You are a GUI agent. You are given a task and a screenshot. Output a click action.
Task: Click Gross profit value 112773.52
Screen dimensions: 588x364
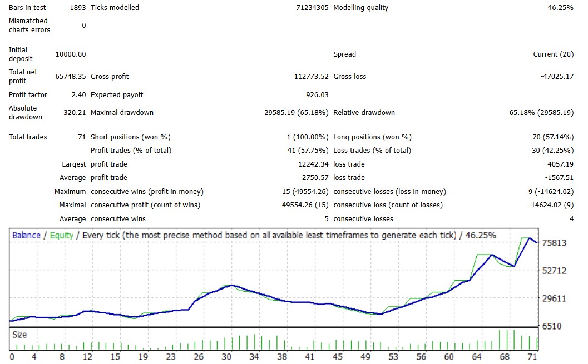coord(311,76)
